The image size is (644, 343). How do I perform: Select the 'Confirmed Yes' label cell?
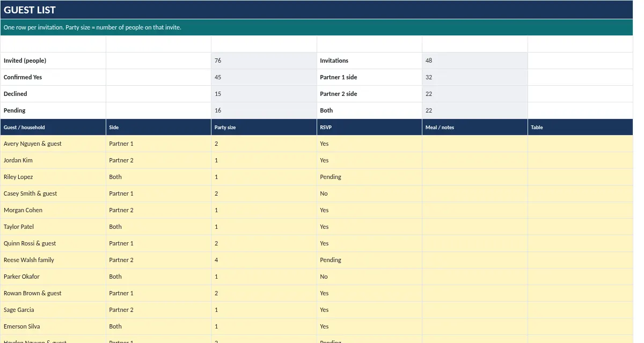coord(53,77)
